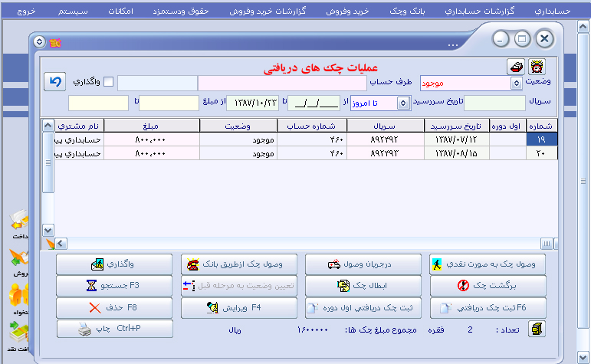Click the eraser icon beside the clock
The height and width of the screenshot is (364, 591).
[517, 67]
